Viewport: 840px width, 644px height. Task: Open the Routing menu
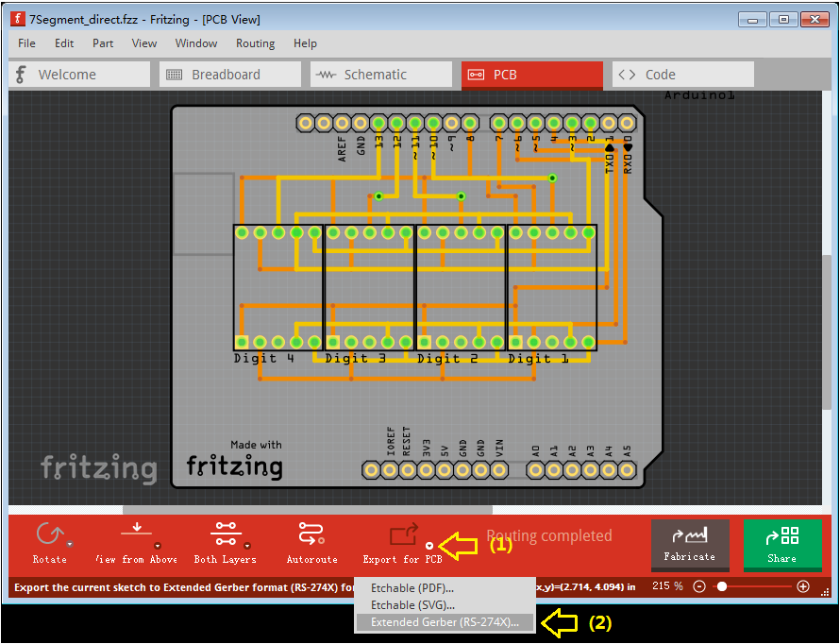pos(255,43)
